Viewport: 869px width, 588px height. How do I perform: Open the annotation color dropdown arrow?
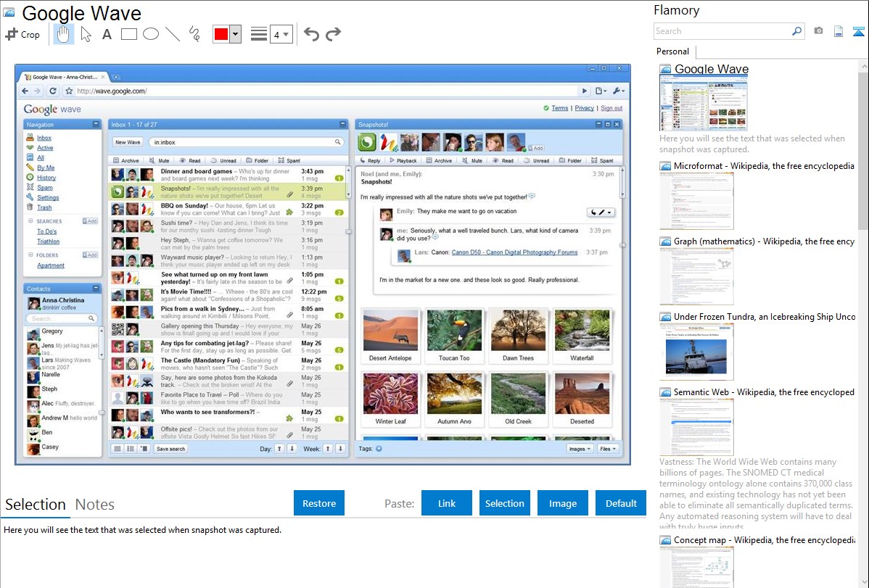pyautogui.click(x=236, y=34)
